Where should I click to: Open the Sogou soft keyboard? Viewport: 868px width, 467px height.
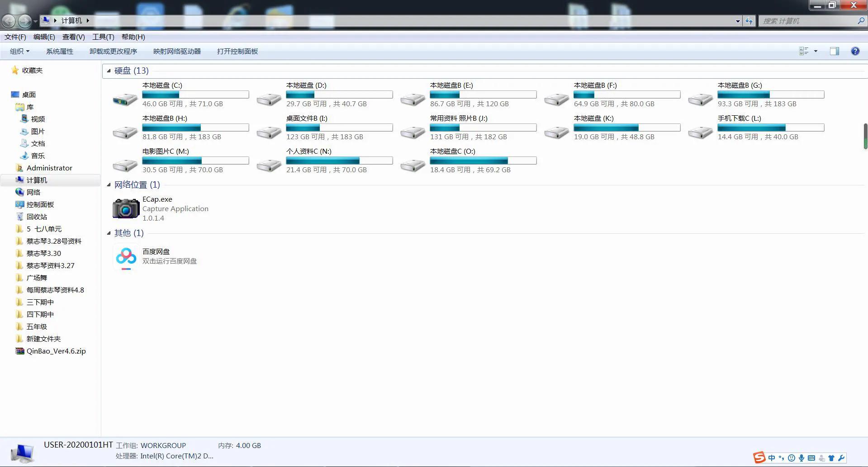click(811, 458)
